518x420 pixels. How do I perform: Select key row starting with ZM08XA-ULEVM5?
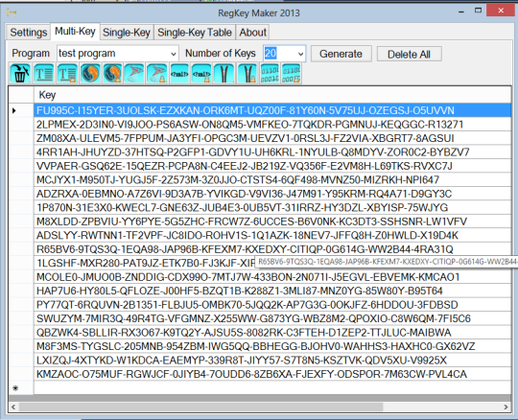(x=272, y=138)
